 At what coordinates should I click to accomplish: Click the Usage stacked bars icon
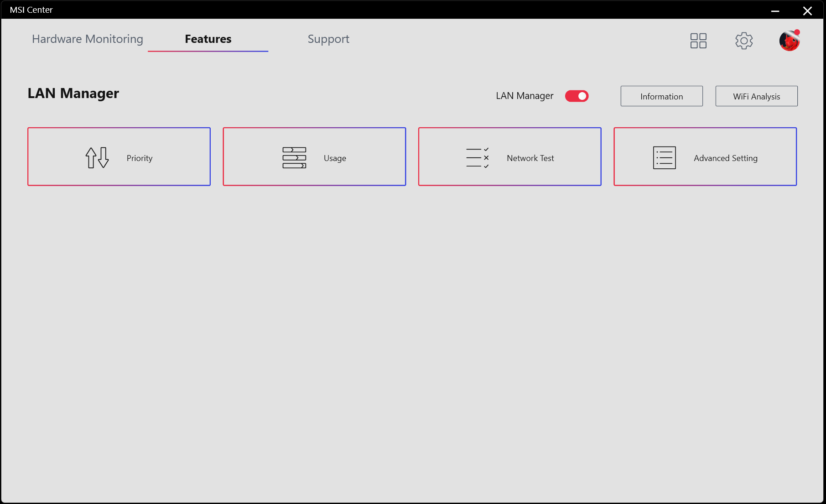tap(294, 158)
